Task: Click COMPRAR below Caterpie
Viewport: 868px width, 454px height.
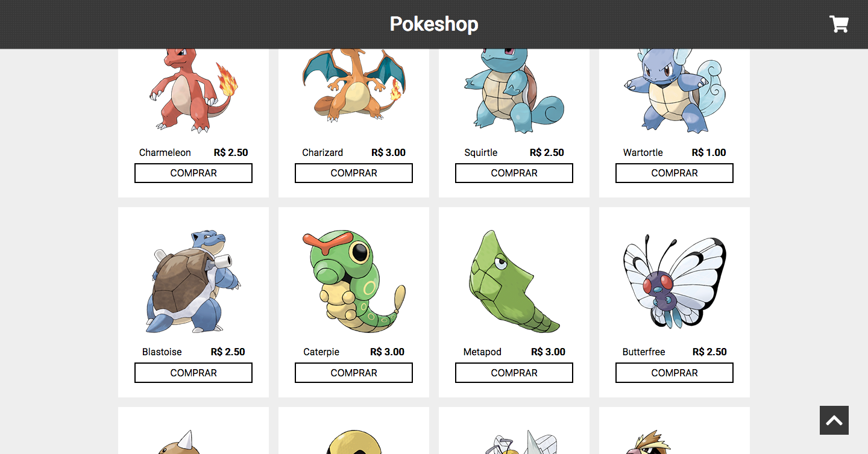Action: pos(354,373)
